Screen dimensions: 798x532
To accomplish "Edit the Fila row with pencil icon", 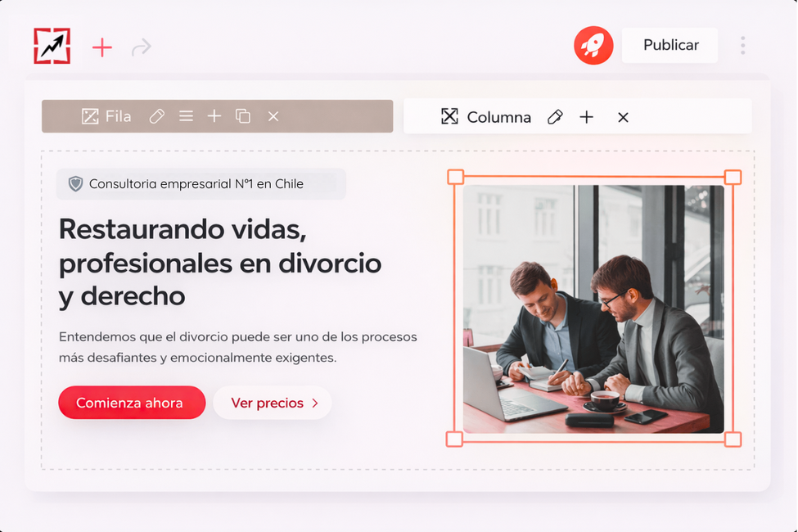I will [x=157, y=116].
